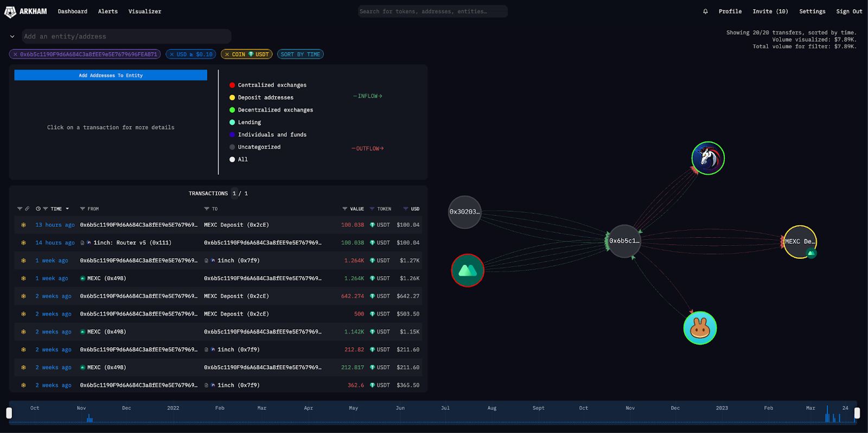The height and width of the screenshot is (433, 868).
Task: Open the VALUE column filter icon
Action: 344,209
